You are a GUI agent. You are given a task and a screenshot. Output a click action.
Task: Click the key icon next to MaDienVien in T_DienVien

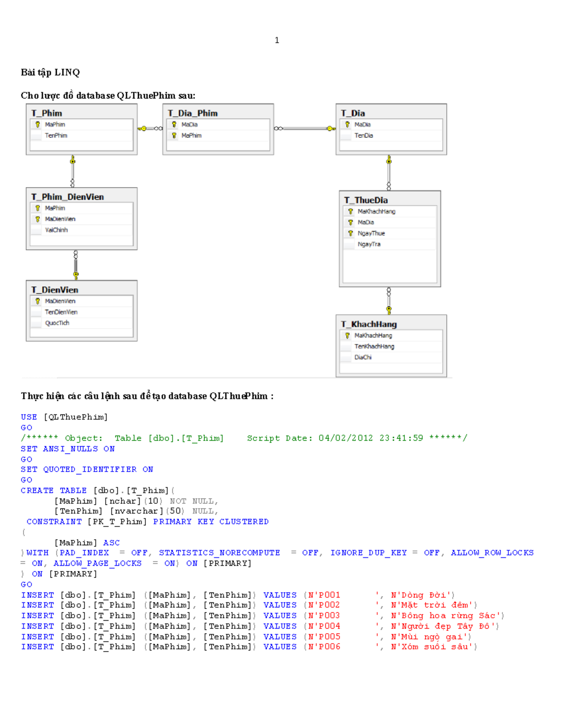[x=38, y=301]
